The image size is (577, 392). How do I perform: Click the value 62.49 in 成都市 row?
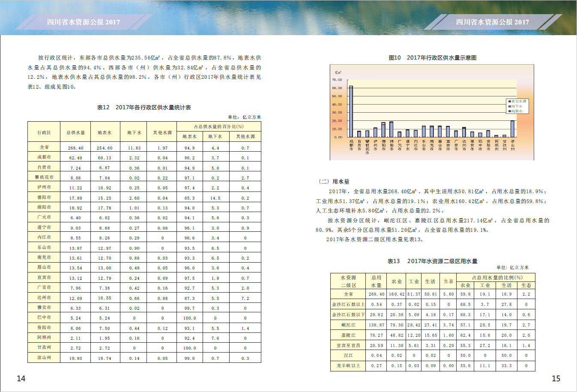[x=76, y=158]
